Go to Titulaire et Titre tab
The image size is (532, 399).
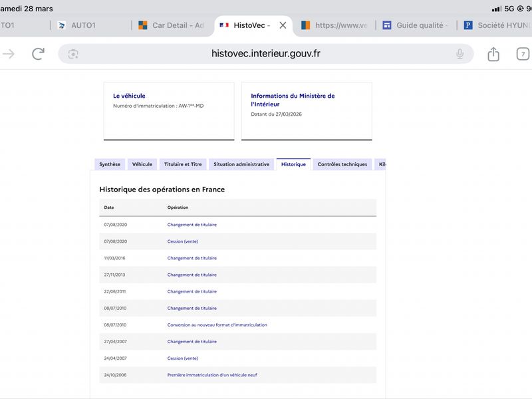click(183, 164)
